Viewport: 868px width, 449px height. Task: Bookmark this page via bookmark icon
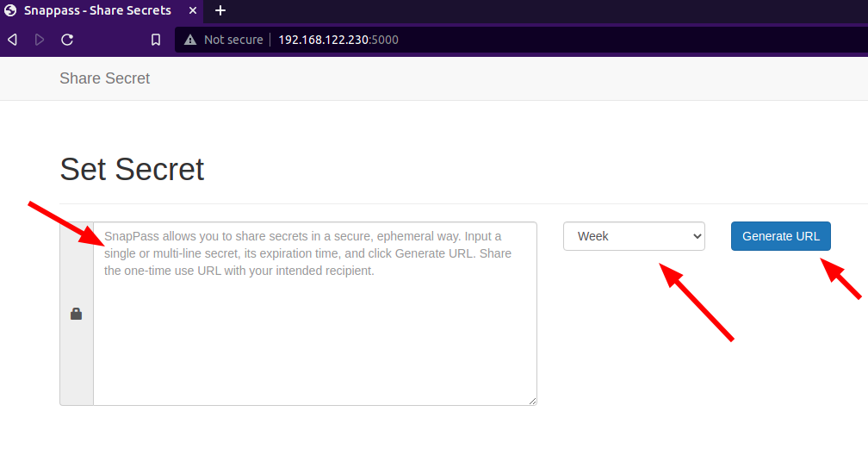[156, 40]
